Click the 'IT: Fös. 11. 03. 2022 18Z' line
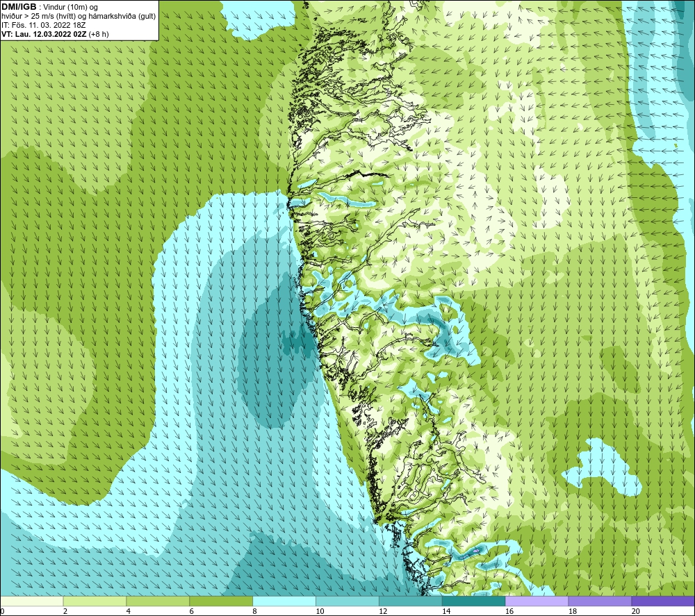The height and width of the screenshot is (616, 695). pos(43,25)
